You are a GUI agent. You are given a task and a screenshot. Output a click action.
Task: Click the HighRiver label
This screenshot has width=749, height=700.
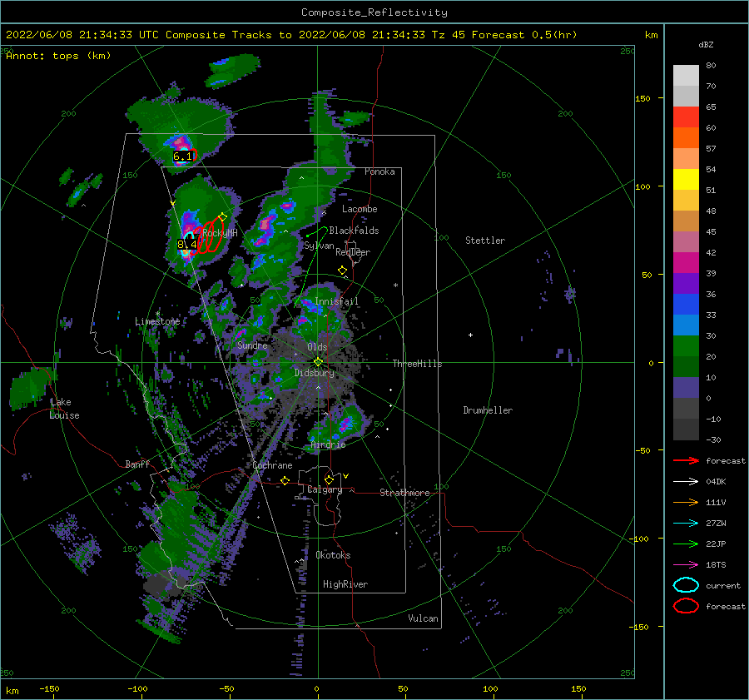[345, 584]
